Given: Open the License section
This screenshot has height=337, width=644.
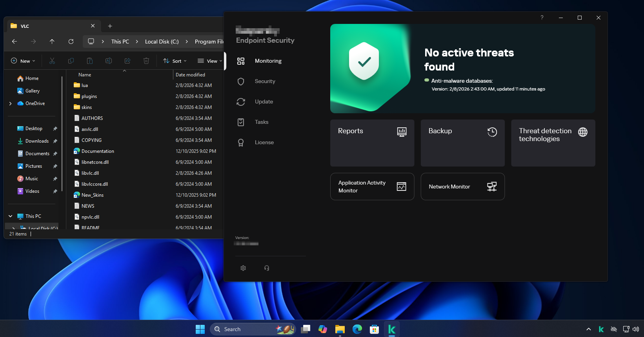Looking at the screenshot, I should point(255,142).
